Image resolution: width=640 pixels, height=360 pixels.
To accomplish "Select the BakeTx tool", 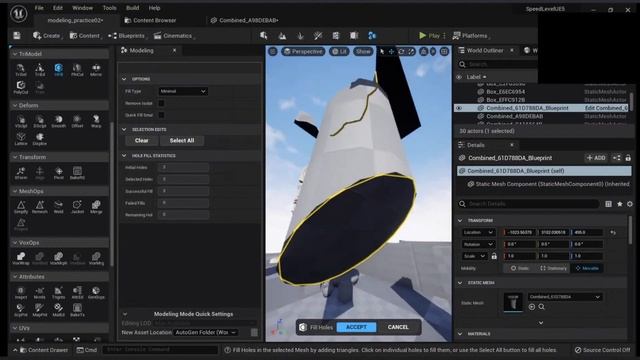I will [x=77, y=310].
